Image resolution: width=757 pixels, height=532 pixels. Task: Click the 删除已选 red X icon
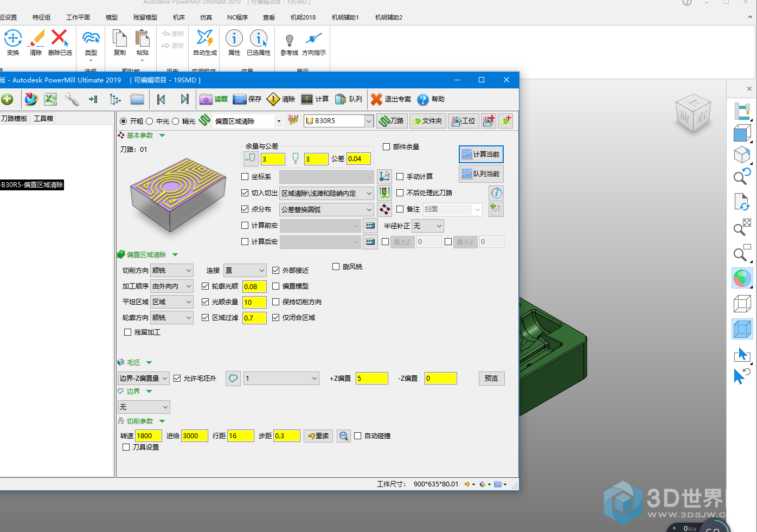click(x=60, y=39)
